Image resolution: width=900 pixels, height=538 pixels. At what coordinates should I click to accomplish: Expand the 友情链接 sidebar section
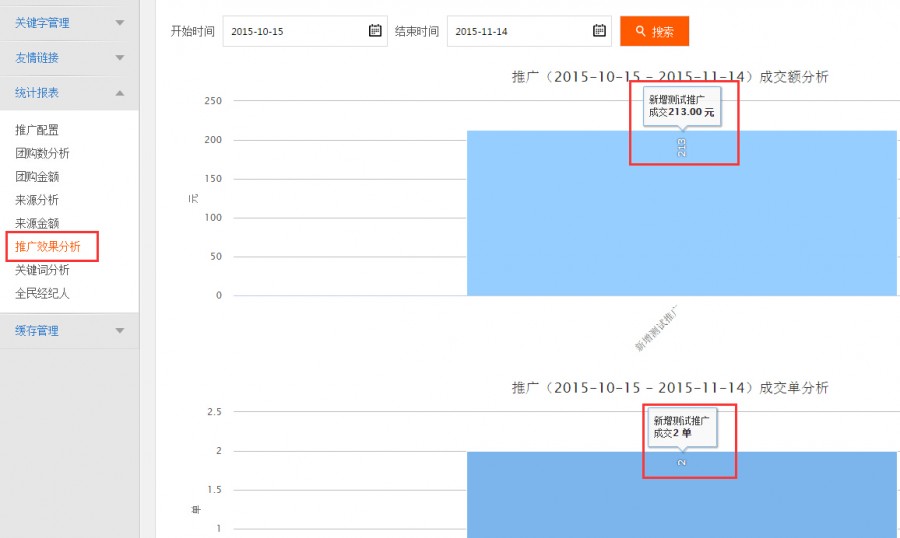pyautogui.click(x=69, y=58)
